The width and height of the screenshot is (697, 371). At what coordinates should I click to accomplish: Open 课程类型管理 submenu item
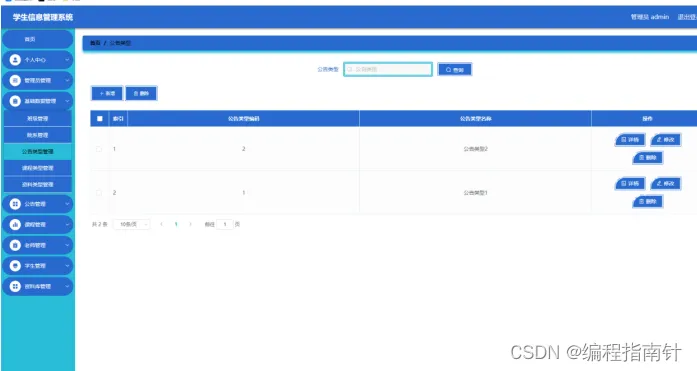tap(38, 168)
